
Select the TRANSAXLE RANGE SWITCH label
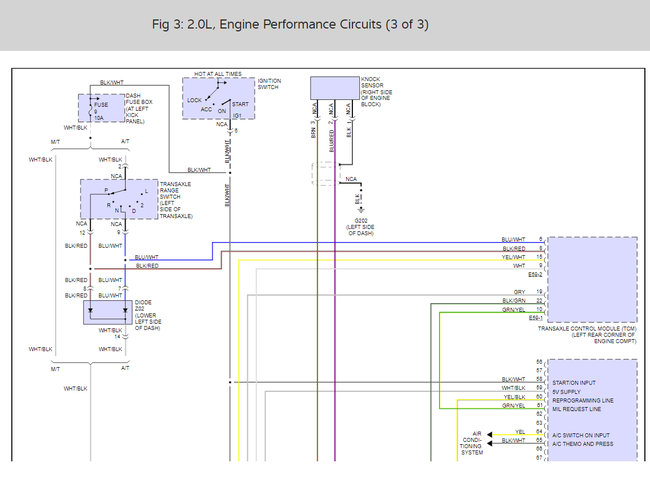pyautogui.click(x=176, y=200)
